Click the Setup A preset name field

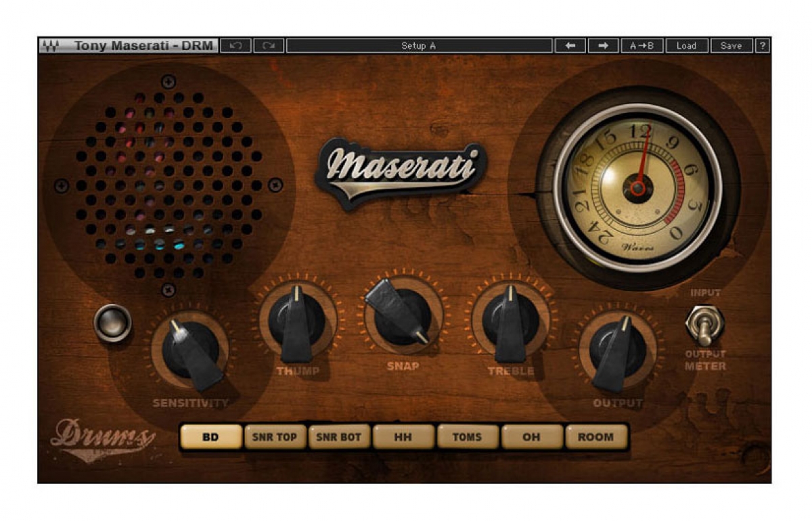420,46
